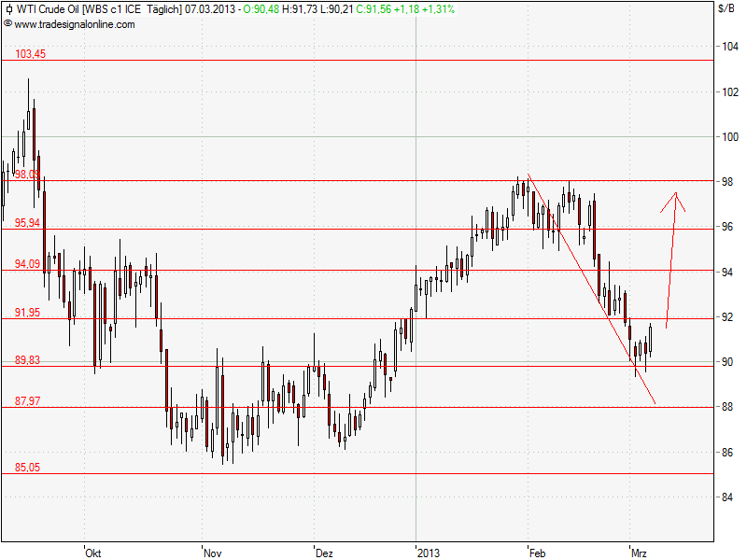The height and width of the screenshot is (560, 747).
Task: Click the latest white candle near 91
Action: pos(650,340)
